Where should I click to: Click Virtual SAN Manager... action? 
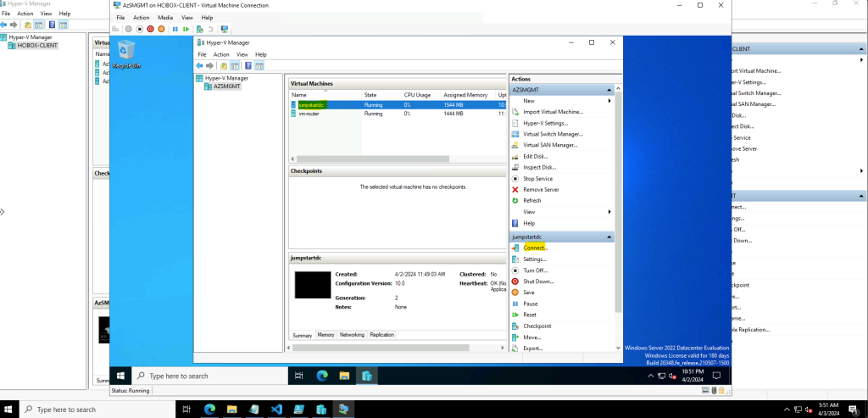(x=550, y=145)
